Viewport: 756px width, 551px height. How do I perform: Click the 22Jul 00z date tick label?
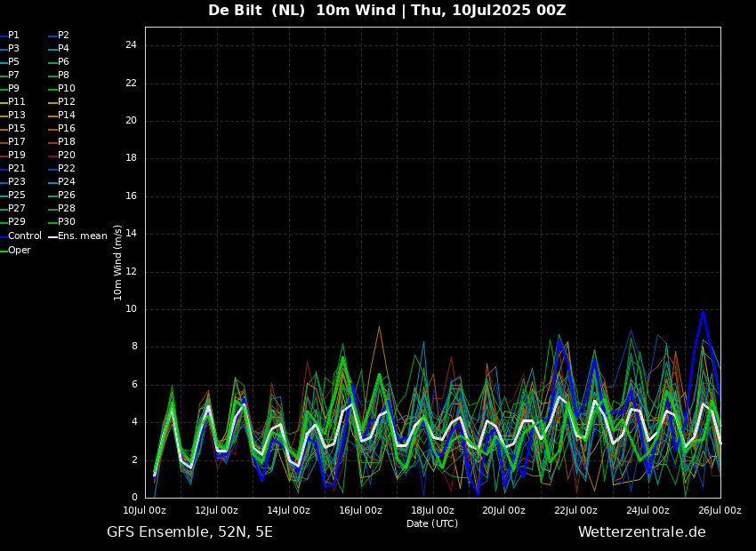pyautogui.click(x=575, y=511)
